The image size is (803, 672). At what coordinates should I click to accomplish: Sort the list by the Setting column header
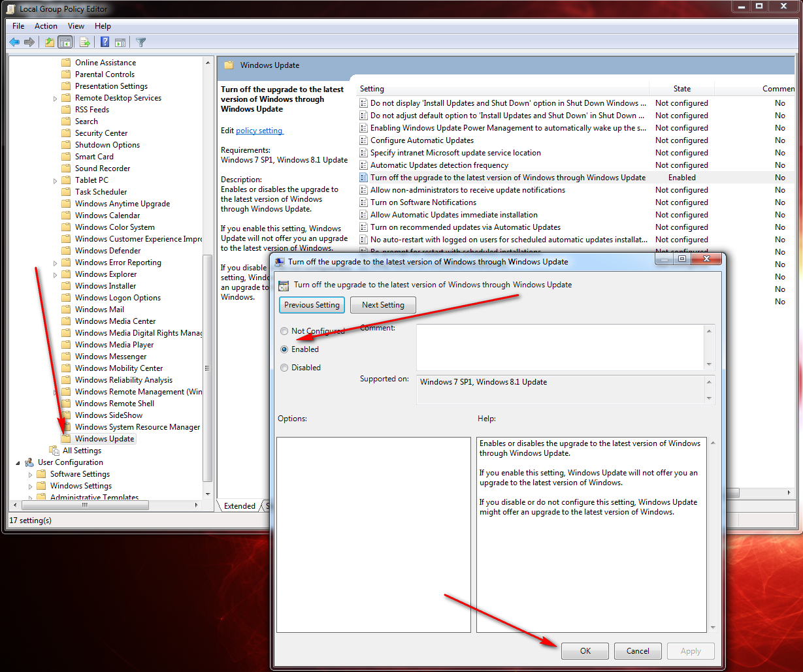502,89
